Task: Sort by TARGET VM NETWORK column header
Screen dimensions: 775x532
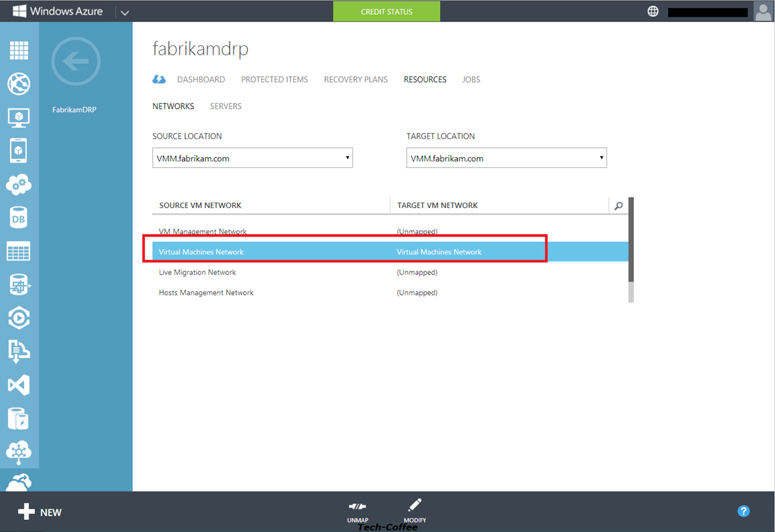Action: click(437, 205)
